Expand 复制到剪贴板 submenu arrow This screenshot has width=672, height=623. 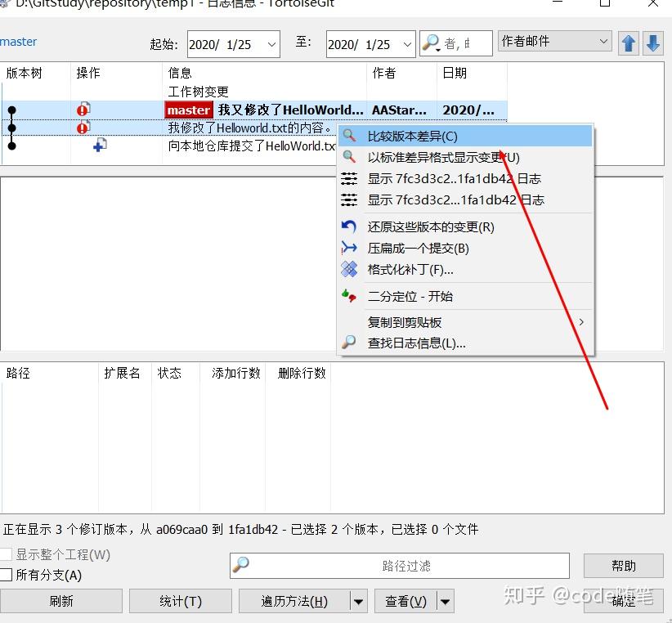[581, 322]
